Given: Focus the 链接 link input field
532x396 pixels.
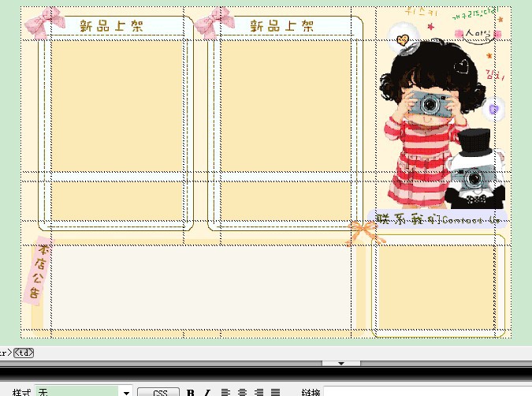Looking at the screenshot, I should [427, 391].
